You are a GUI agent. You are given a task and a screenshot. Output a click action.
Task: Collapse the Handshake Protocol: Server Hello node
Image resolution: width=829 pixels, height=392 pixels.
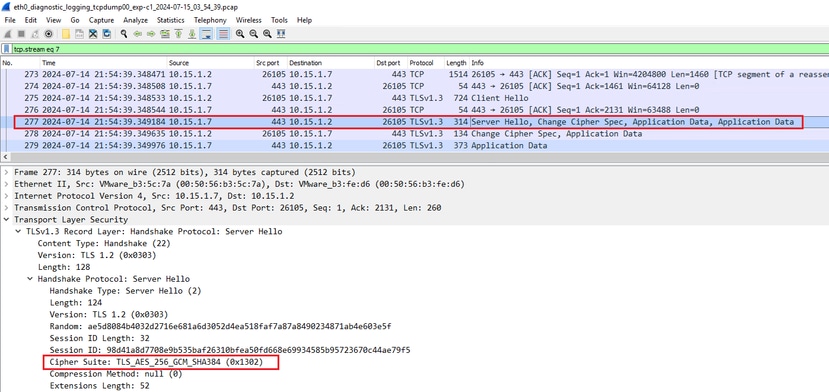[x=30, y=279]
